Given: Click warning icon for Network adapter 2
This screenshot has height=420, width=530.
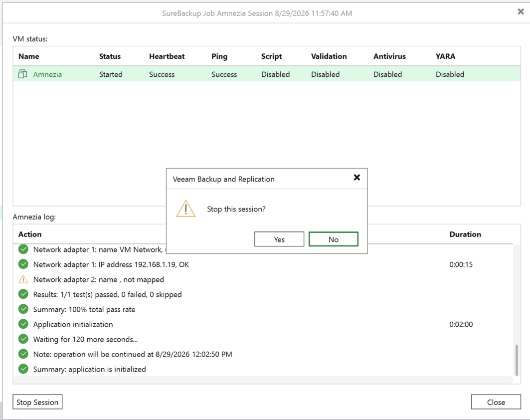Looking at the screenshot, I should (x=23, y=279).
